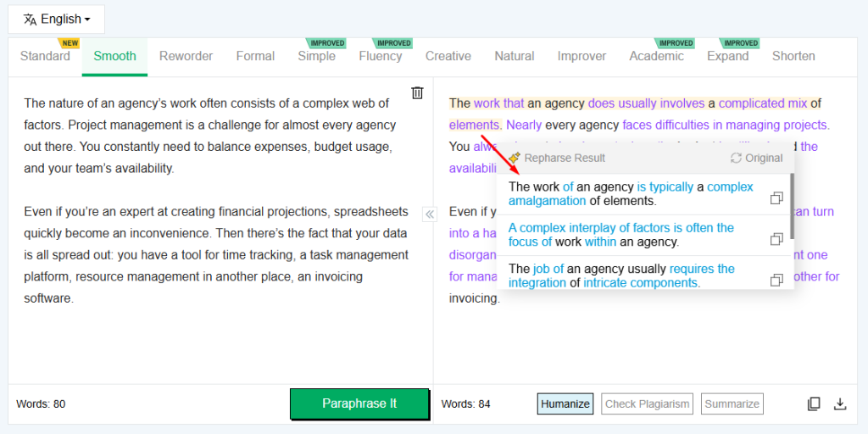Click the Summarize button
The width and height of the screenshot is (868, 434).
tap(732, 403)
